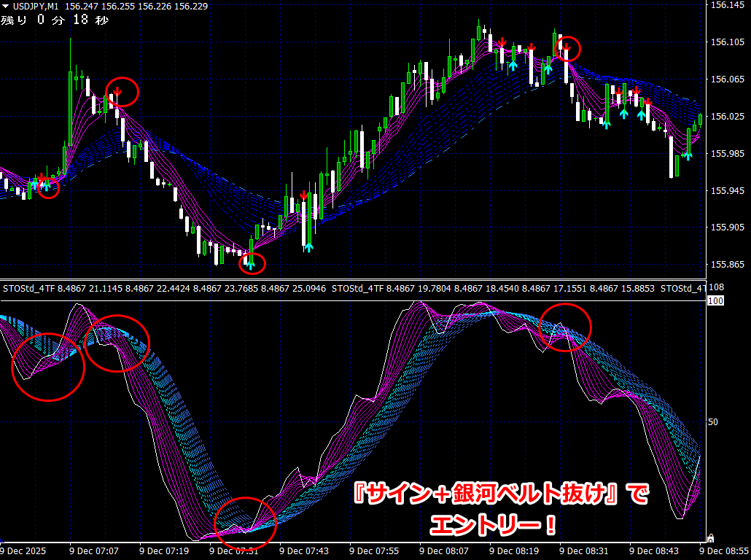Click the 156.145 price scale label

(x=726, y=5)
